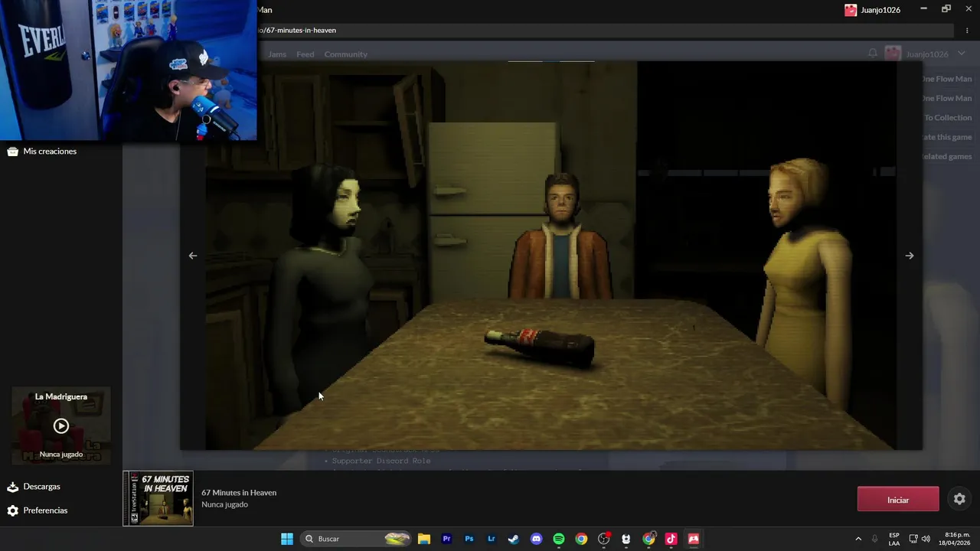Open OBS Studio from the taskbar
980x551 pixels.
pyautogui.click(x=604, y=539)
